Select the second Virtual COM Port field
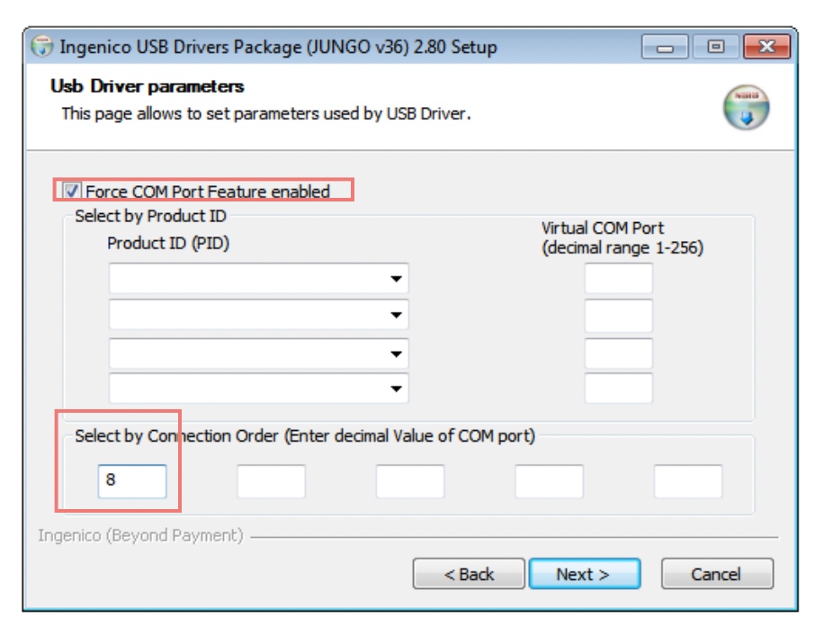Viewport: 815px width, 644px height. pyautogui.click(x=619, y=316)
